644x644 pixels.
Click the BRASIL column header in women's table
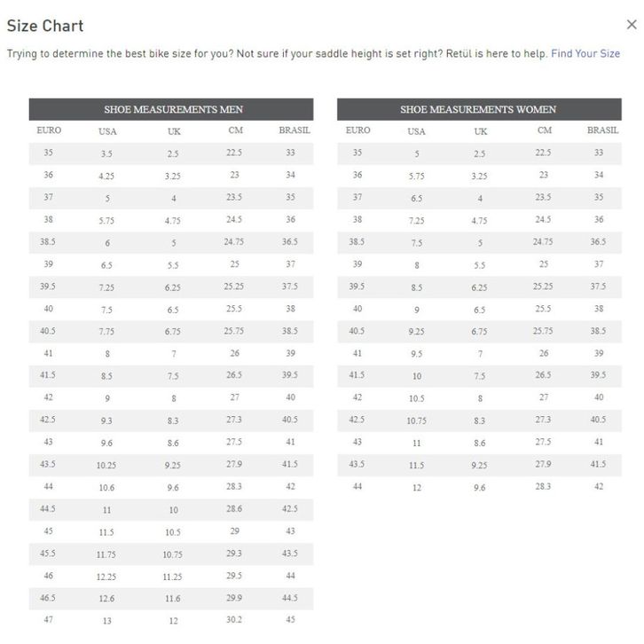(x=602, y=130)
